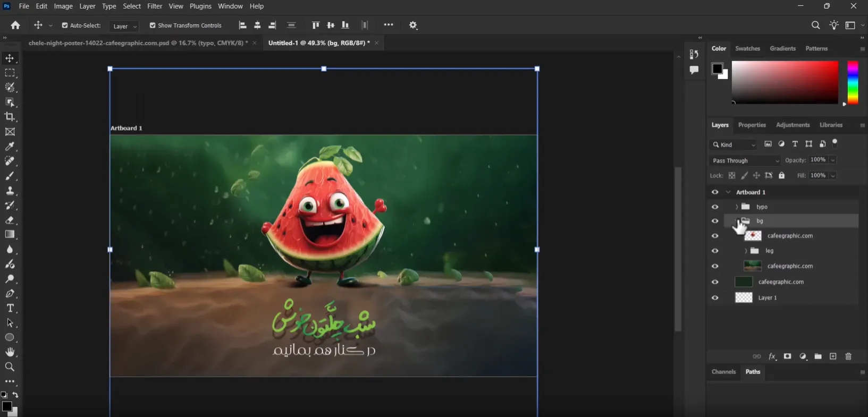
Task: Open the File menu
Action: pyautogui.click(x=24, y=6)
